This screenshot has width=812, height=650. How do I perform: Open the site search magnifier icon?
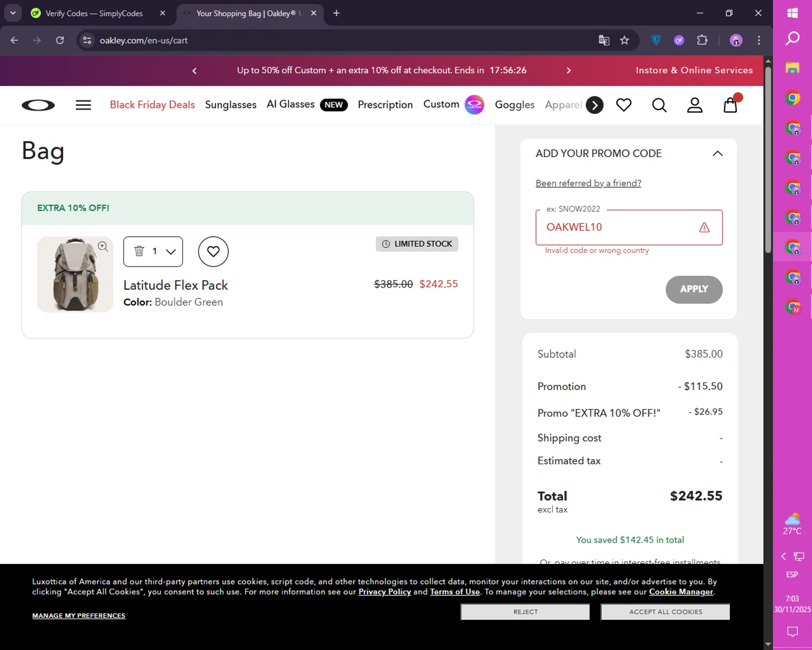[659, 105]
